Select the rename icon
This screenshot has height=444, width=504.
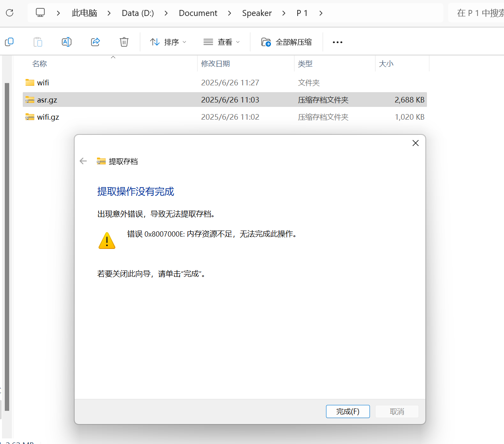click(67, 41)
